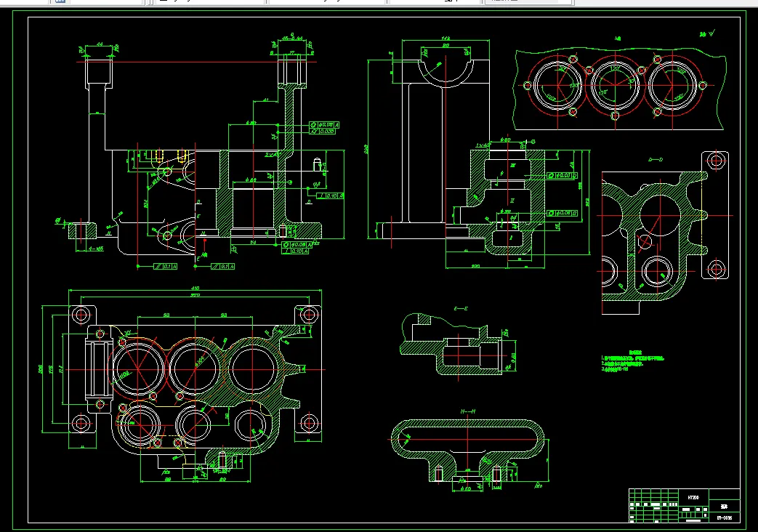Click the drawing number cell in title block

[724, 517]
